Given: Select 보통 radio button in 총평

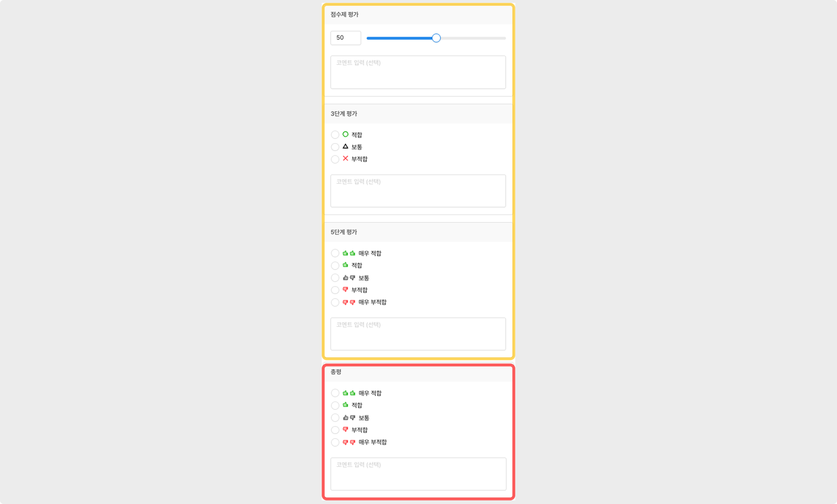Looking at the screenshot, I should pos(335,418).
